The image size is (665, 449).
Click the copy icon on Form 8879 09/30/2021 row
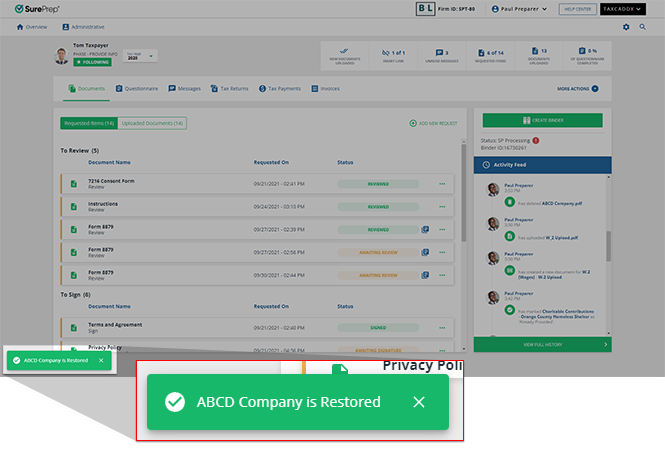pyautogui.click(x=425, y=275)
